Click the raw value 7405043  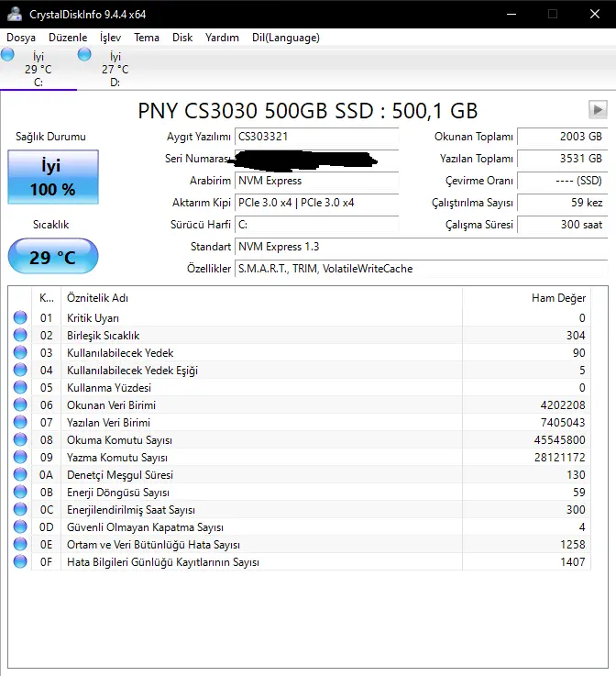tap(563, 423)
